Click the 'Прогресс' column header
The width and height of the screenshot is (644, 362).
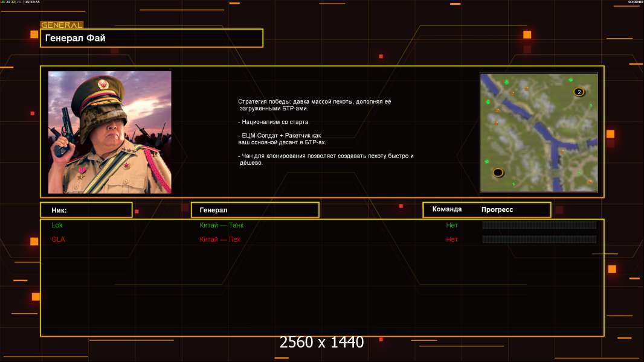pos(497,209)
